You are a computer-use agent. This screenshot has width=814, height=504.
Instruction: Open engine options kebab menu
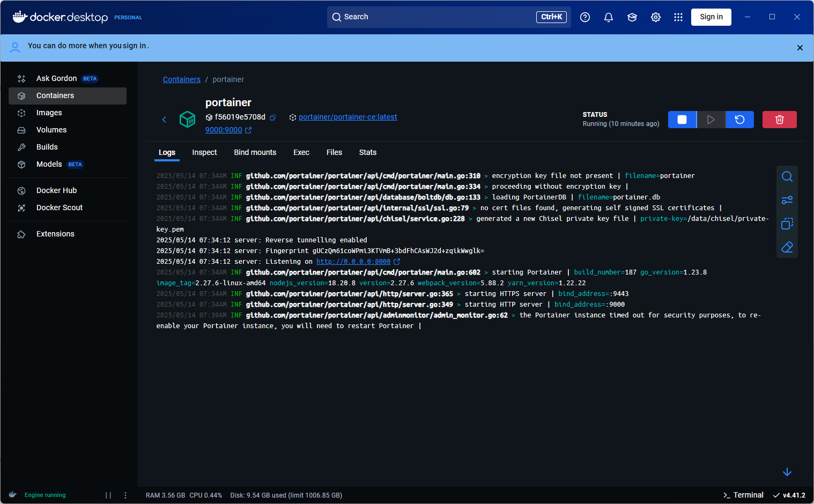(x=125, y=495)
